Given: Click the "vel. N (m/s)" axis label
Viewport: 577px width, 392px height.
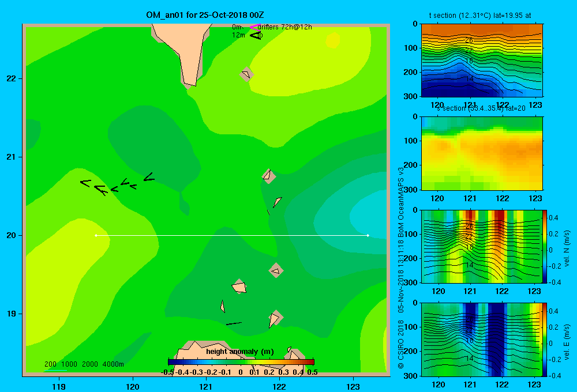Looking at the screenshot, I should tap(567, 248).
